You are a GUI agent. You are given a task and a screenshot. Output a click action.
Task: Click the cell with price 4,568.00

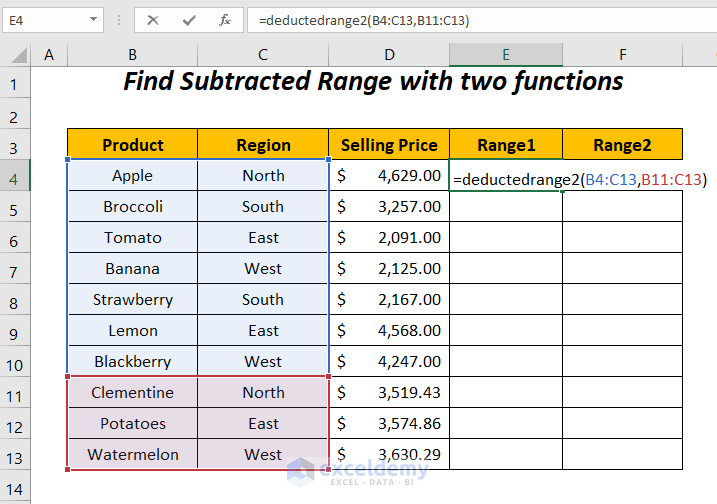pos(389,331)
